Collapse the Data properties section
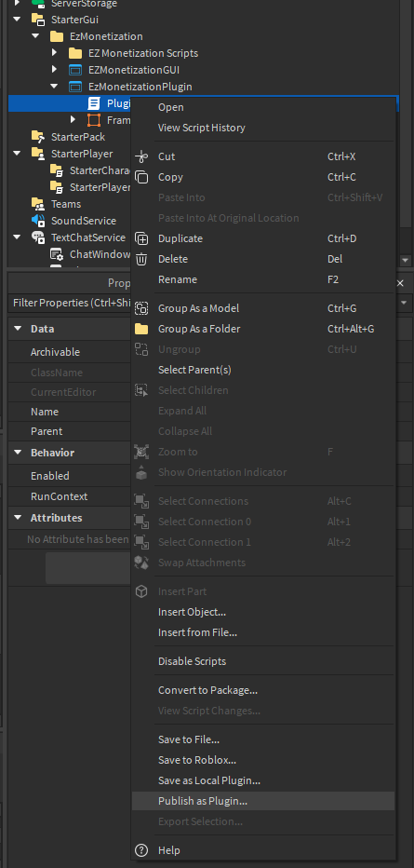Image resolution: width=414 pixels, height=868 pixels. 19,329
